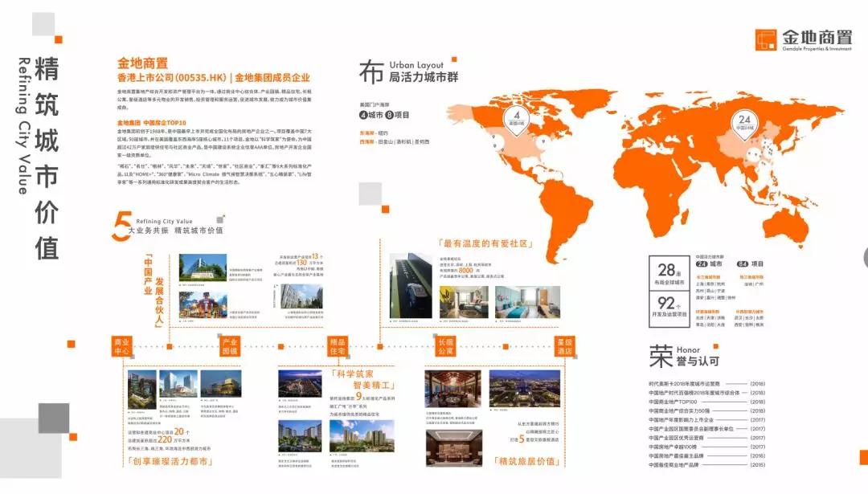The image size is (868, 494).
Task: Click the vertical 精筑城市价值 title
Action: (47, 158)
